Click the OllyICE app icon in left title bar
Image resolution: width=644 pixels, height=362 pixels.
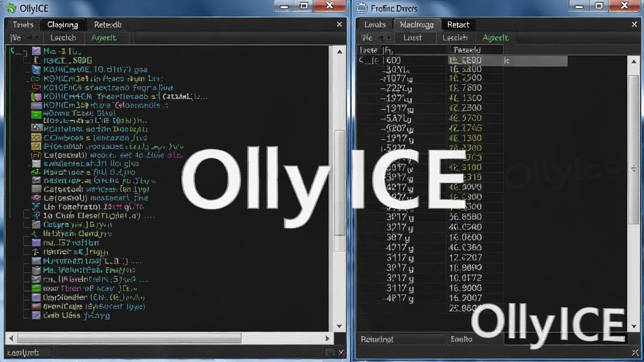click(11, 8)
